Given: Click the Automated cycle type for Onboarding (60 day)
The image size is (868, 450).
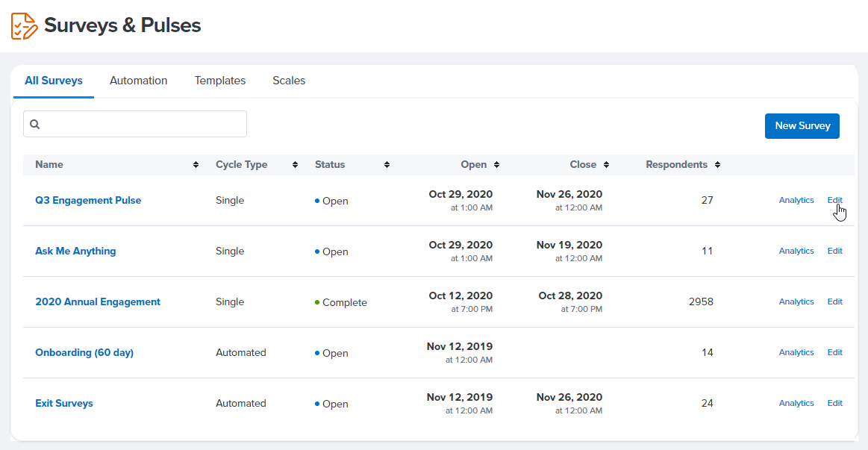Looking at the screenshot, I should (241, 352).
